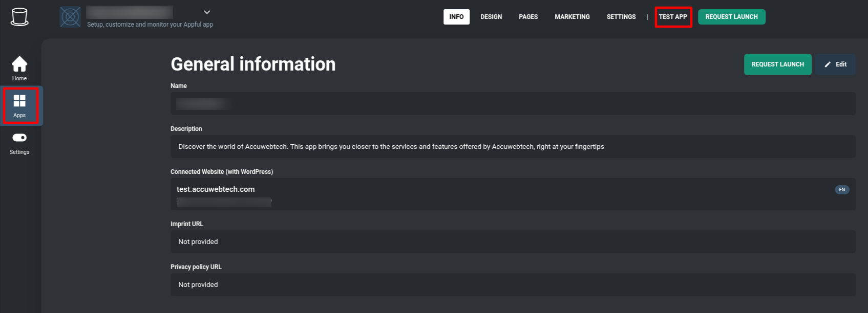Open the Home sidebar icon
The height and width of the screenshot is (313, 868).
[19, 64]
